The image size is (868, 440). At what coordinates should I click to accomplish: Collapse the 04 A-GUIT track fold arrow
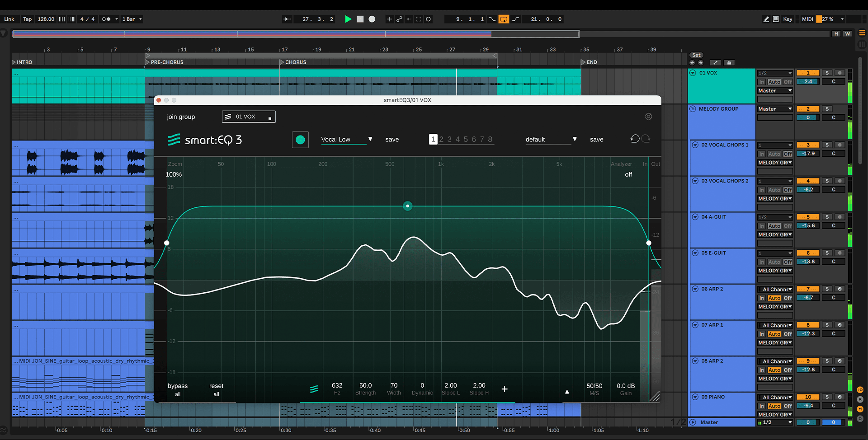pyautogui.click(x=695, y=217)
